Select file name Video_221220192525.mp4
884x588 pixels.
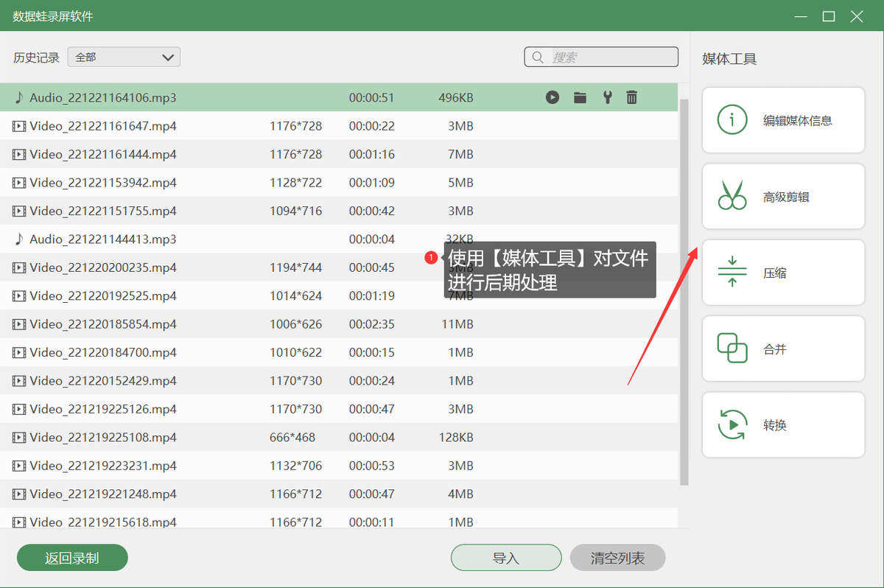pos(103,295)
